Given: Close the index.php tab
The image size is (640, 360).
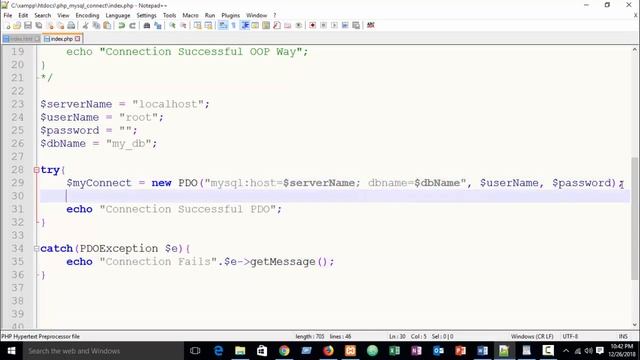Looking at the screenshot, I should click(x=78, y=39).
